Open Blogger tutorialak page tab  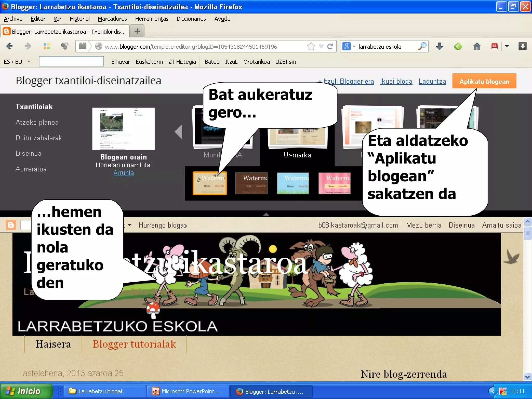(134, 344)
